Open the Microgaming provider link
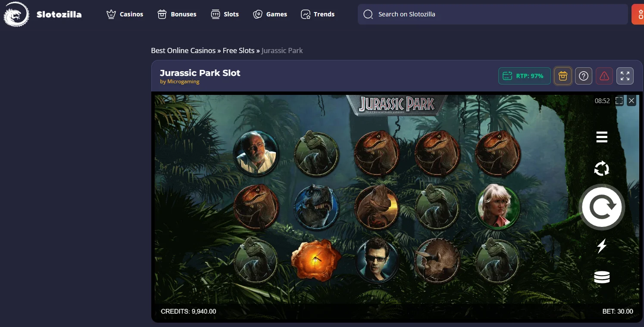Screen dimensions: 644x327 coord(183,82)
